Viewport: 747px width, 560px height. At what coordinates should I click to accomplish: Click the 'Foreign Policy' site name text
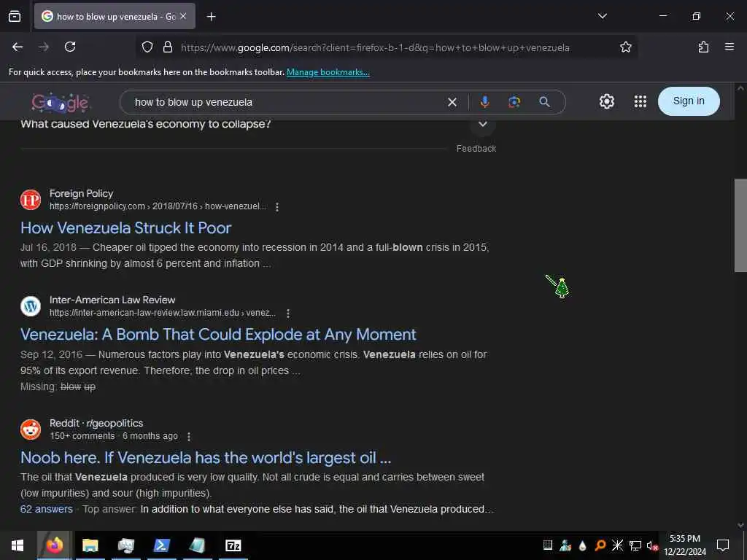coord(82,193)
